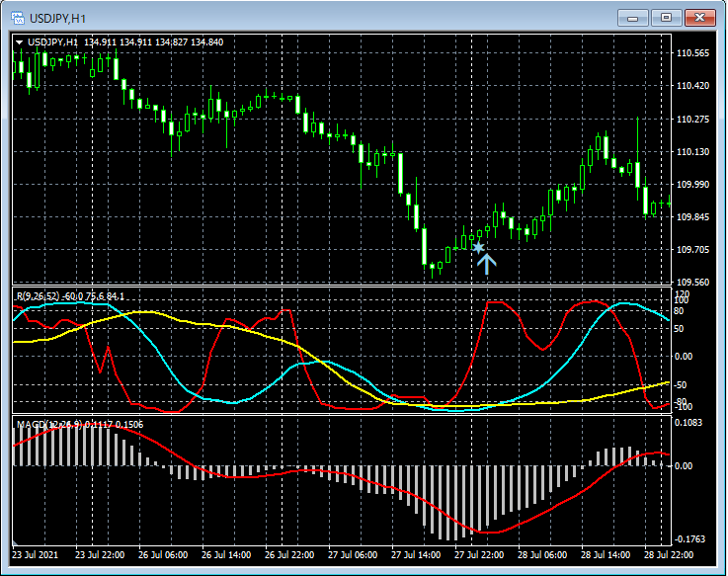This screenshot has height=576, width=728.
Task: Maximize the USDJPY,H1 chart window
Action: pyautogui.click(x=667, y=18)
